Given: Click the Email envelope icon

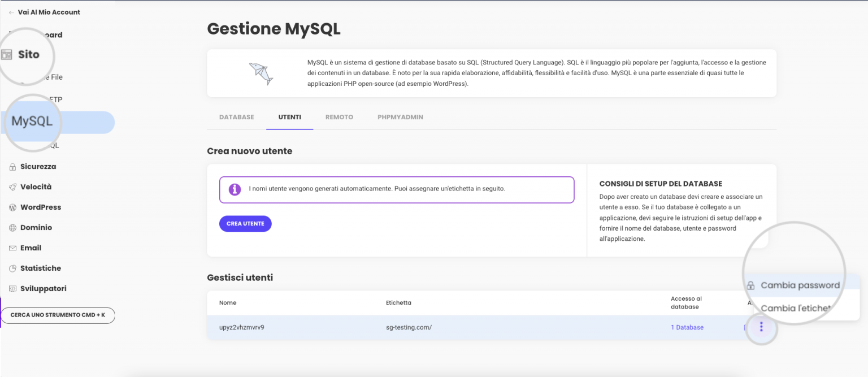Looking at the screenshot, I should tap(12, 248).
